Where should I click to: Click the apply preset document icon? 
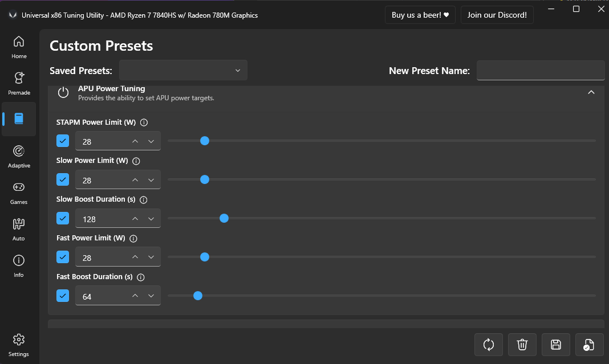tap(590, 344)
